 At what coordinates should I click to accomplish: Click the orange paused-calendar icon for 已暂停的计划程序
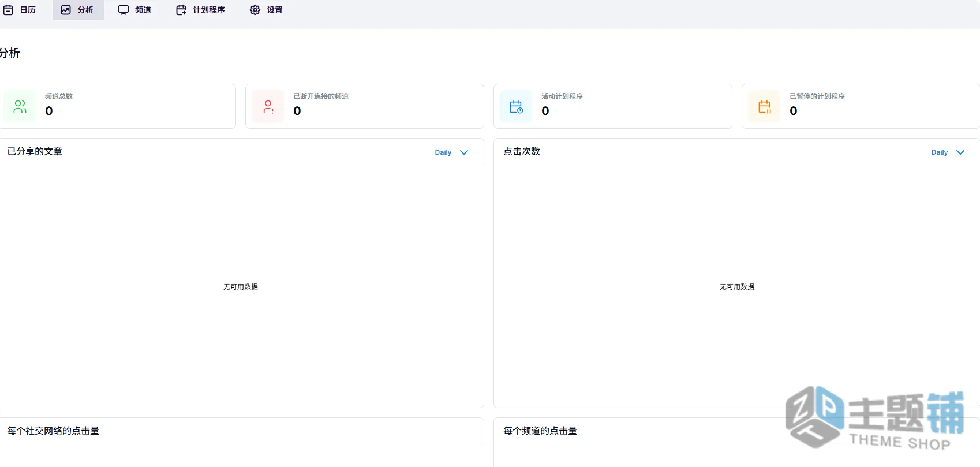click(x=764, y=106)
